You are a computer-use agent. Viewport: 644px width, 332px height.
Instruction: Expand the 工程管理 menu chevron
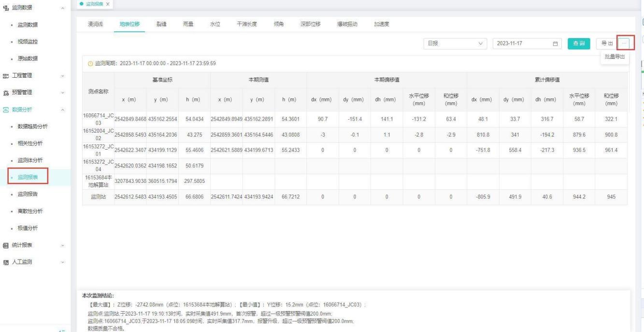pos(62,76)
